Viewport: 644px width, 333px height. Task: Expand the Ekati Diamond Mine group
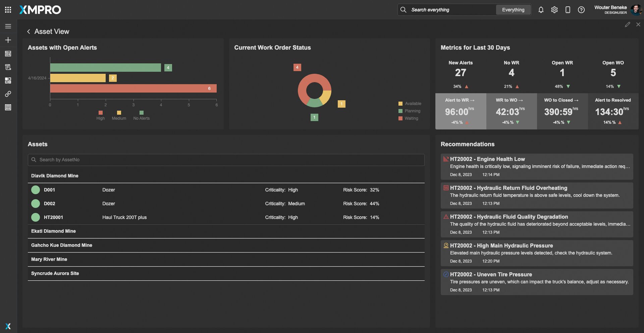[x=53, y=231]
